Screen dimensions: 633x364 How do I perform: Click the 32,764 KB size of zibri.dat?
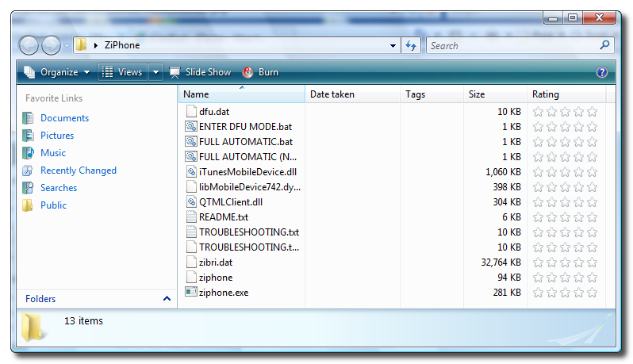pos(501,262)
